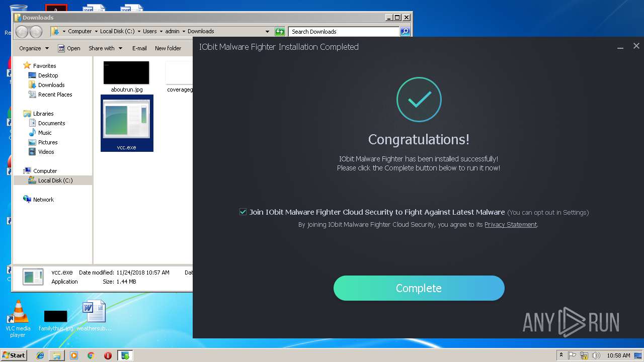Click the network tray icon
This screenshot has height=362, width=644.
tap(584, 355)
